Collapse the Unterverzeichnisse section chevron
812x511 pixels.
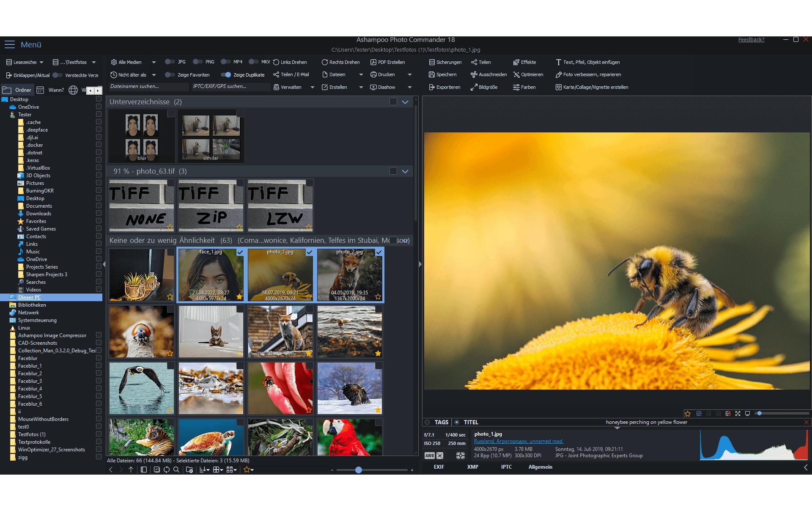click(x=405, y=102)
